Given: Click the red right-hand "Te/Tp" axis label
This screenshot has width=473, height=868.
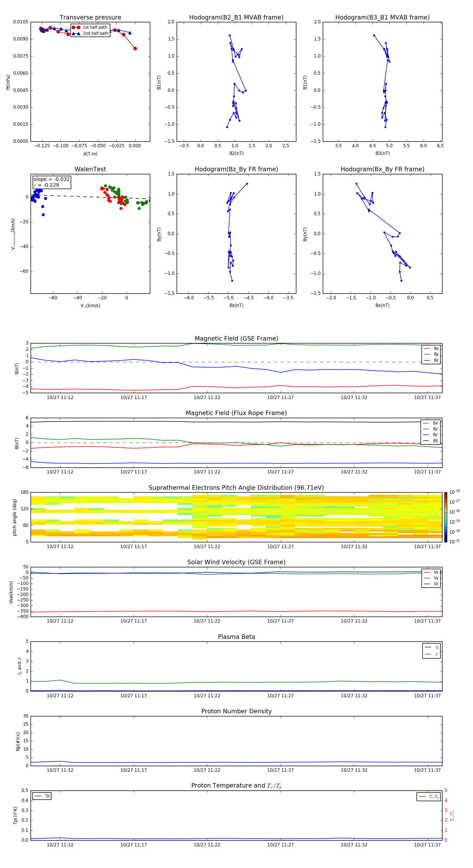Looking at the screenshot, I should 452,815.
